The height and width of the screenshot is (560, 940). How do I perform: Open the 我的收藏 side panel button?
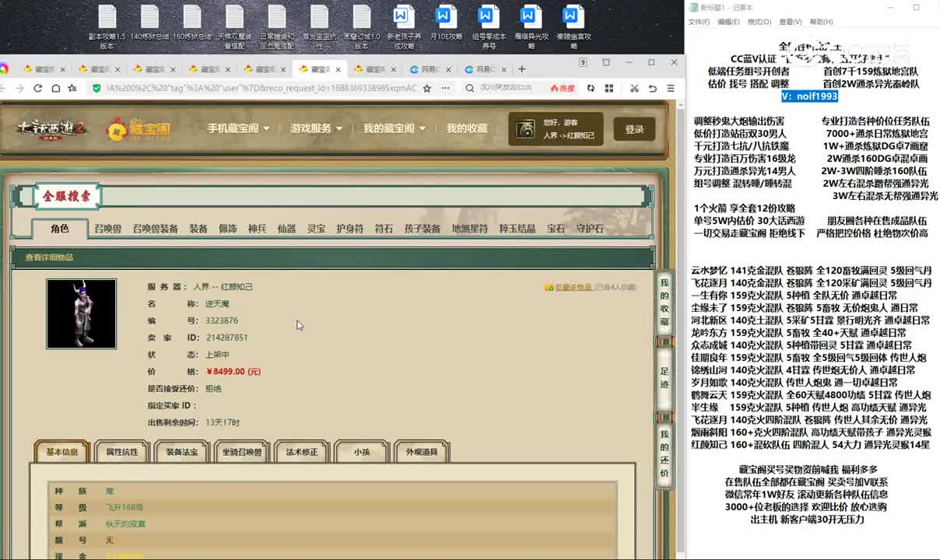tap(665, 303)
